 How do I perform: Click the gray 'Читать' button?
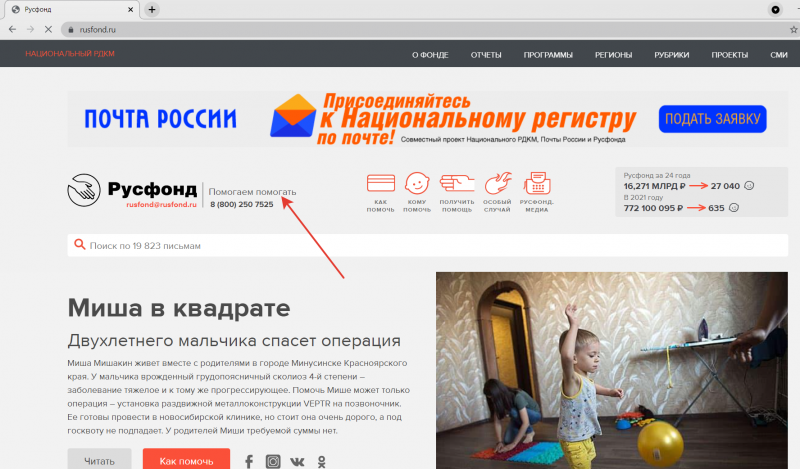(x=99, y=460)
